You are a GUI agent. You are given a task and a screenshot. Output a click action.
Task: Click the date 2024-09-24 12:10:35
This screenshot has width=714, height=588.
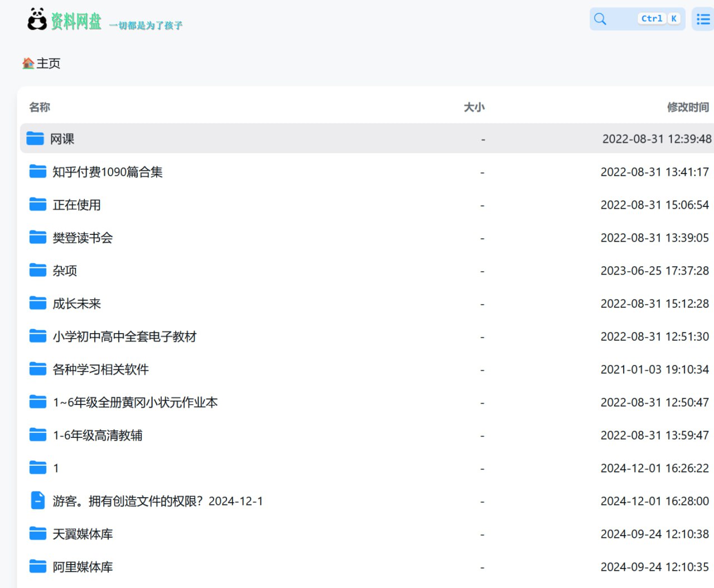click(x=654, y=567)
